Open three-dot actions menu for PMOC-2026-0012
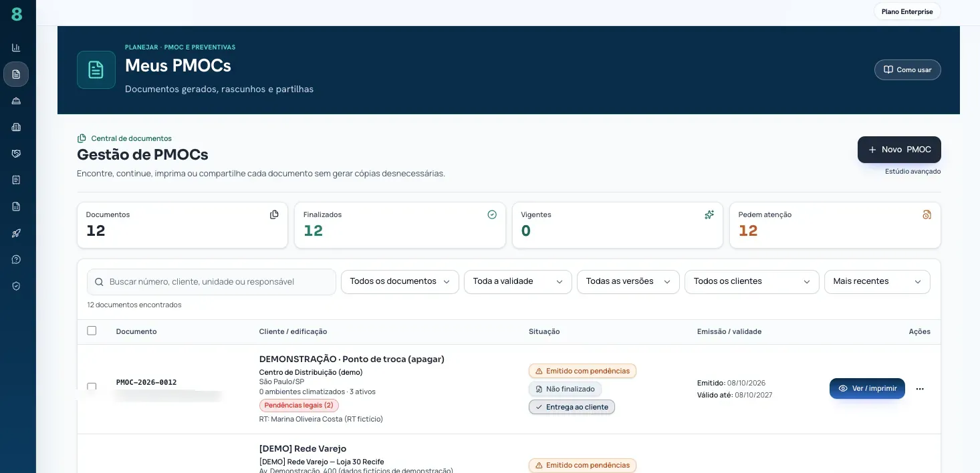 pyautogui.click(x=920, y=389)
